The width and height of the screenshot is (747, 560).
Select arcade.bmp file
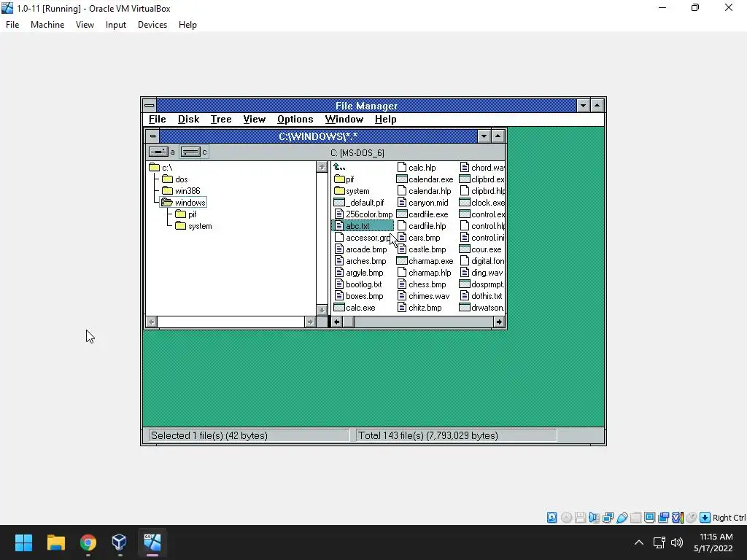[360, 249]
